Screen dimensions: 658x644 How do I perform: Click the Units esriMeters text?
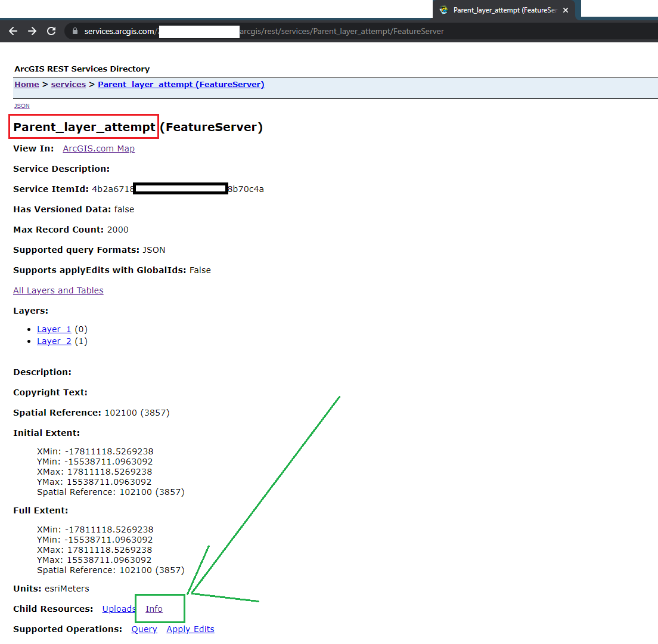[x=67, y=589]
